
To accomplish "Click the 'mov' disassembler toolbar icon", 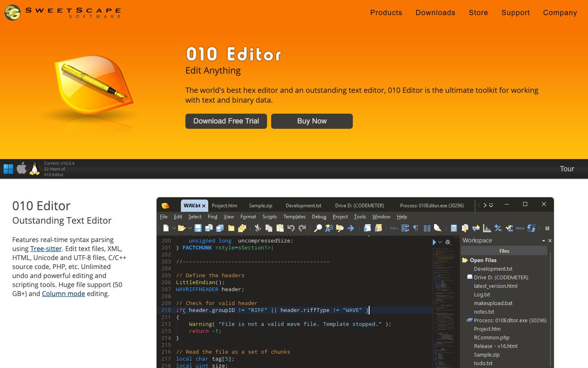I will click(x=520, y=228).
